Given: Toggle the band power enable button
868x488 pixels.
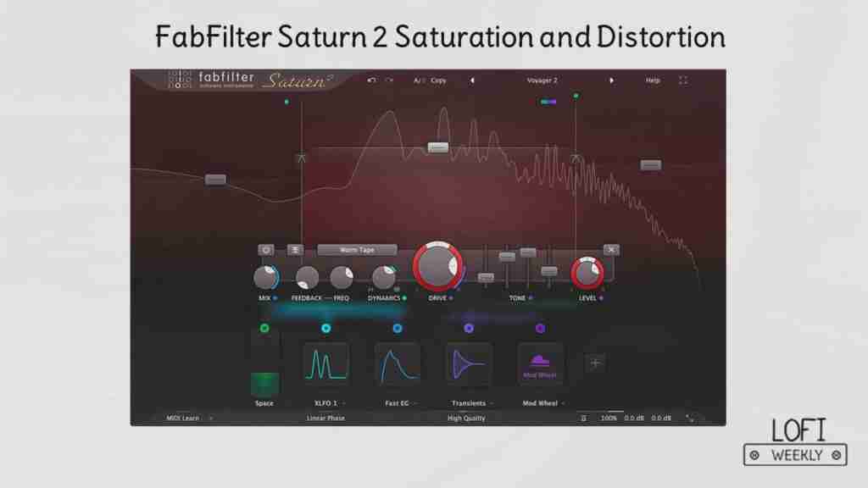Looking at the screenshot, I should coord(266,250).
